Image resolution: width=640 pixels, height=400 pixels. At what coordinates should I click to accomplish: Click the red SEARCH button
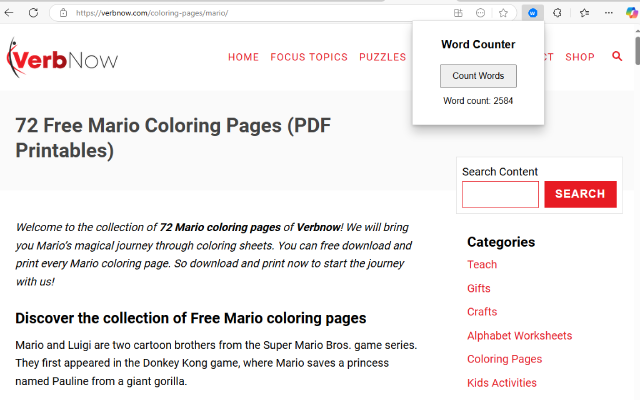tap(580, 194)
